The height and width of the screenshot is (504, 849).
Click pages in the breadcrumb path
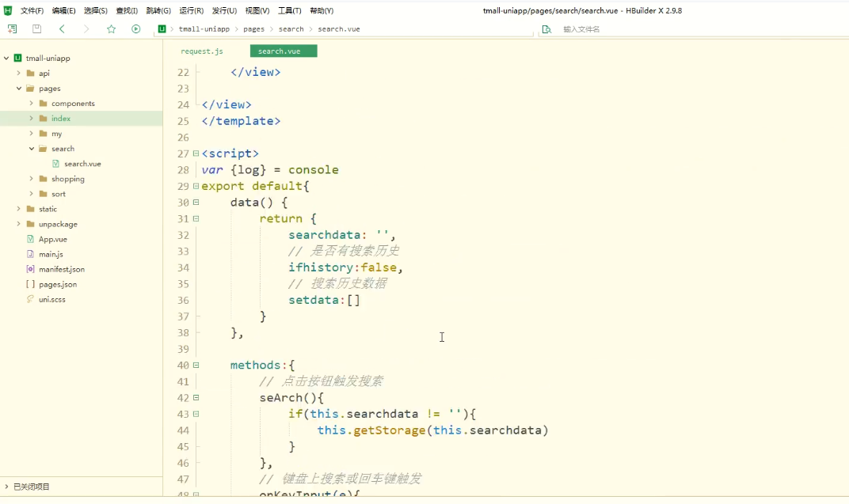pos(254,29)
